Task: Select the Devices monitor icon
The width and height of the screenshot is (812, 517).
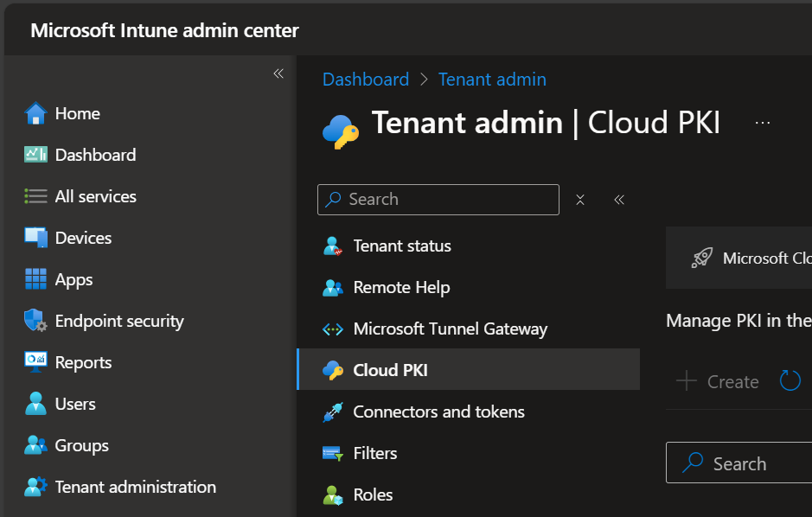Action: (35, 238)
